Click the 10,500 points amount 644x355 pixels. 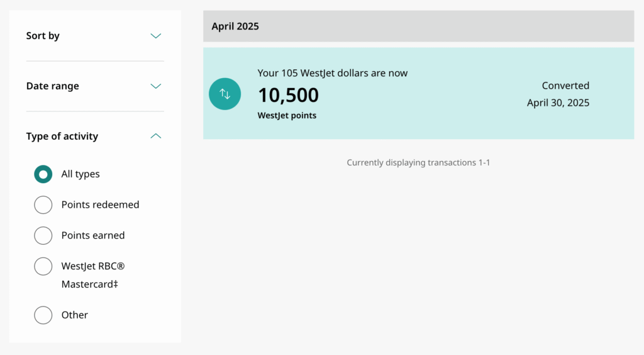click(x=288, y=95)
